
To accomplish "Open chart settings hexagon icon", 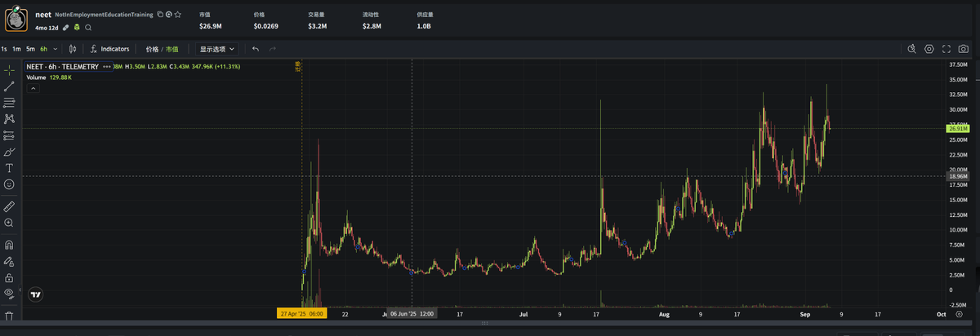I will [929, 49].
